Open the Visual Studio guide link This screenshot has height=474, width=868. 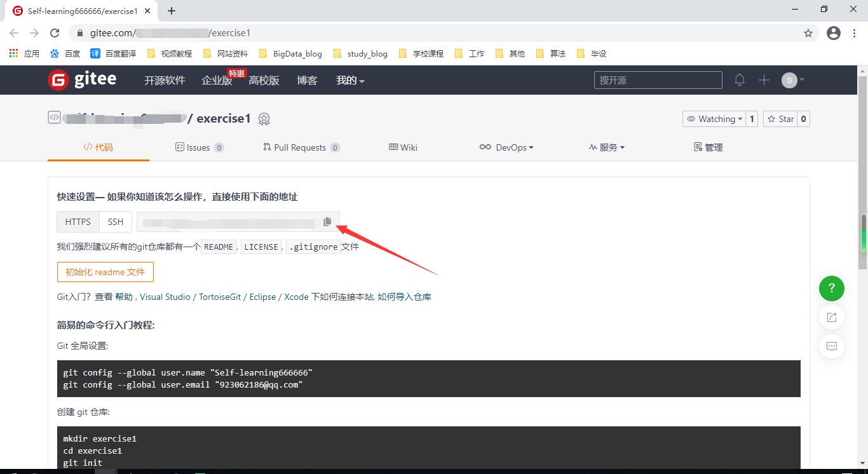coord(165,297)
